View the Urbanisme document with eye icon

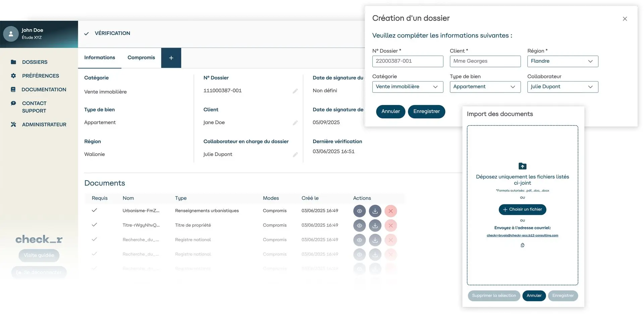(x=359, y=211)
